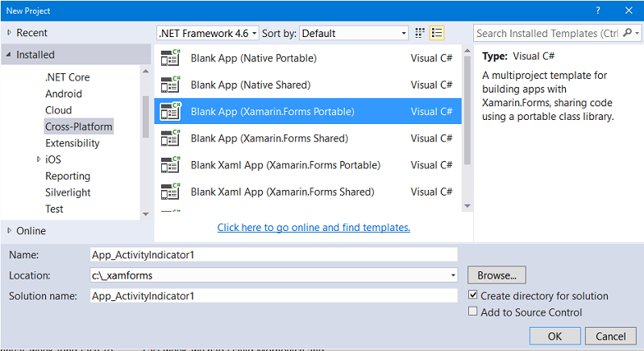Click the Blank App (Native Shared) template icon

coord(170,85)
